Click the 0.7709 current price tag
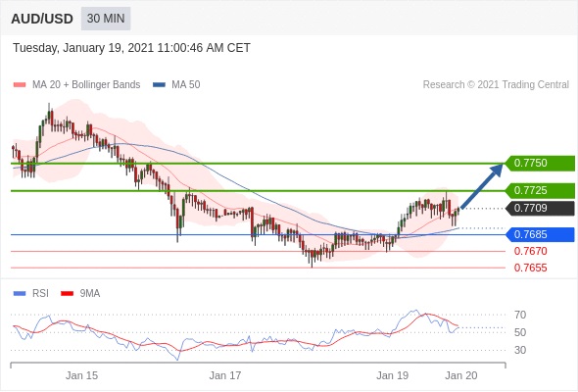This screenshot has width=578, height=392. coord(539,209)
